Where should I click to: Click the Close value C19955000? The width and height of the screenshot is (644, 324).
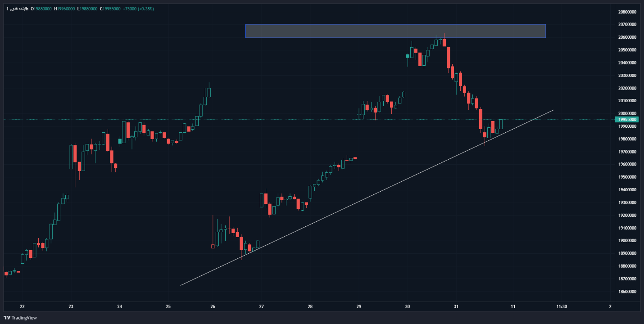coord(110,9)
